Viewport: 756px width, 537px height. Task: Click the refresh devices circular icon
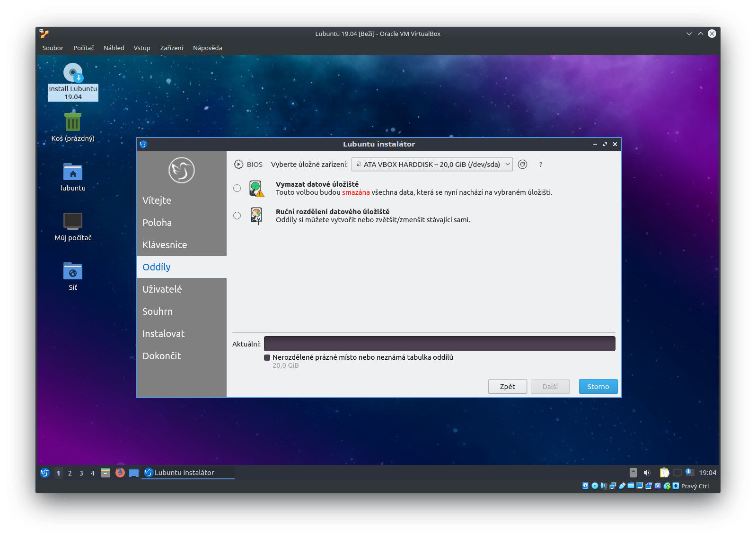tap(522, 165)
